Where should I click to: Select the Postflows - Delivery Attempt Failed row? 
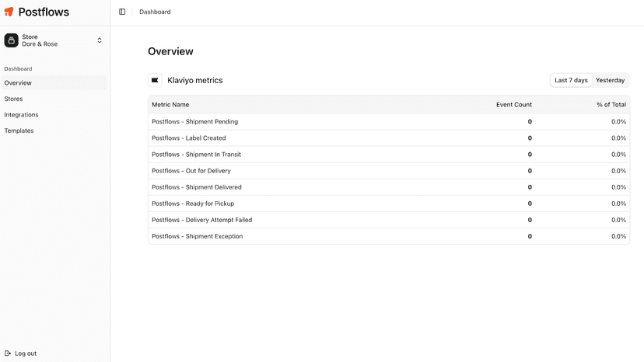click(389, 221)
